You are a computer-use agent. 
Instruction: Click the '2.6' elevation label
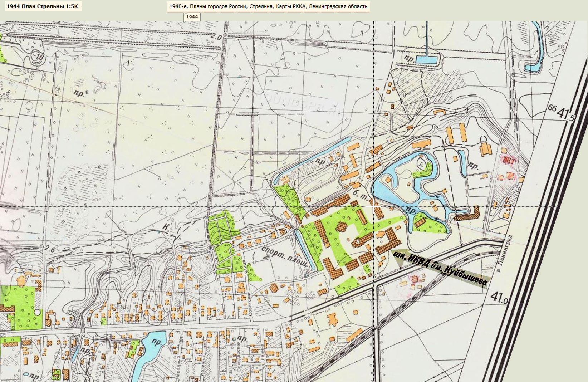[49, 248]
